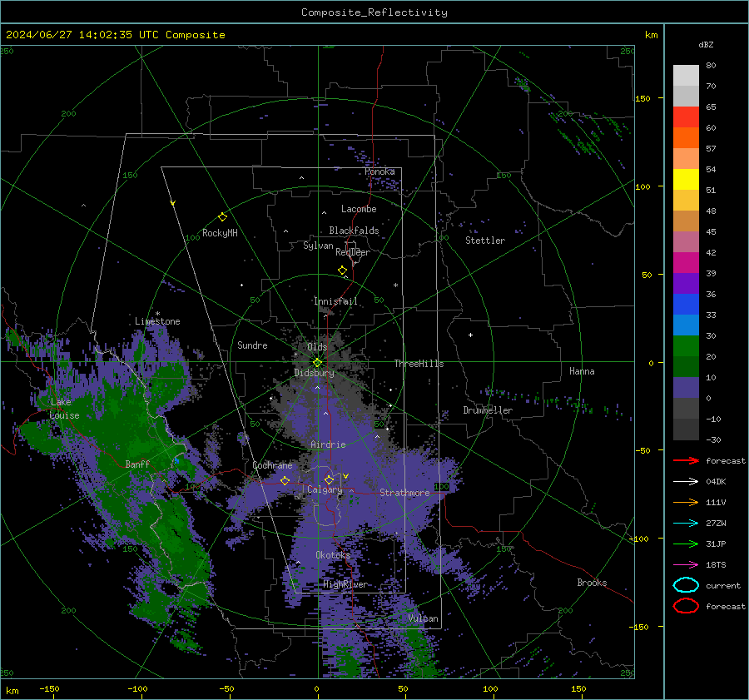
Task: Click the red forecast arrow legend icon
Action: point(686,460)
